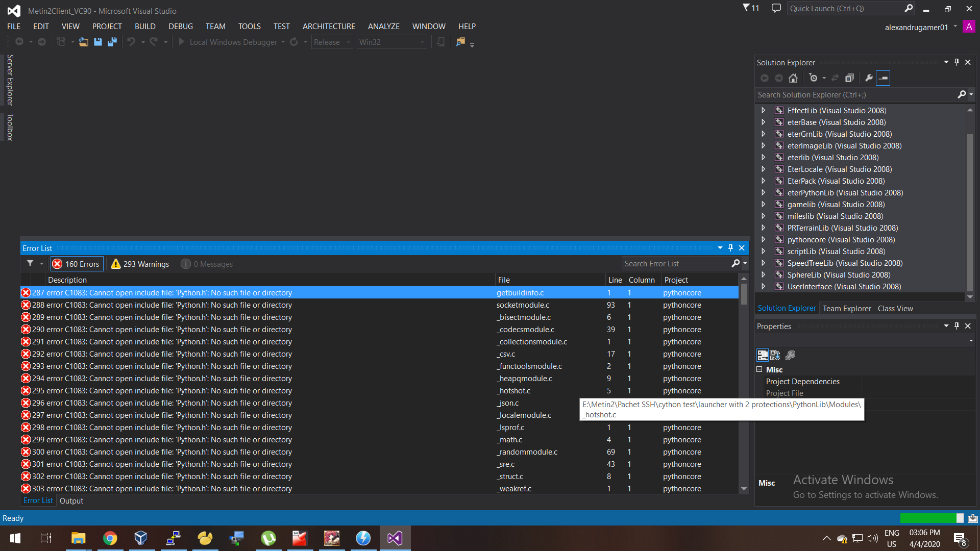Open the Toolbox side tab
This screenshot has height=551, width=980.
[x=10, y=127]
